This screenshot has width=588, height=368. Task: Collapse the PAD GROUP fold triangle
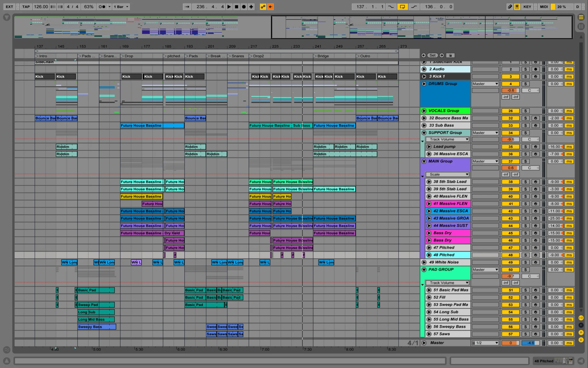(424, 270)
